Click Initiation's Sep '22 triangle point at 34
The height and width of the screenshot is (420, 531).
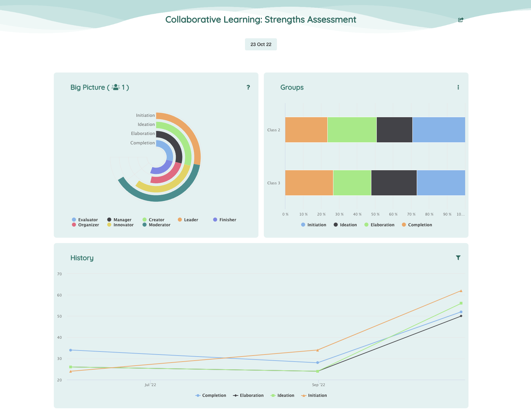[317, 350]
